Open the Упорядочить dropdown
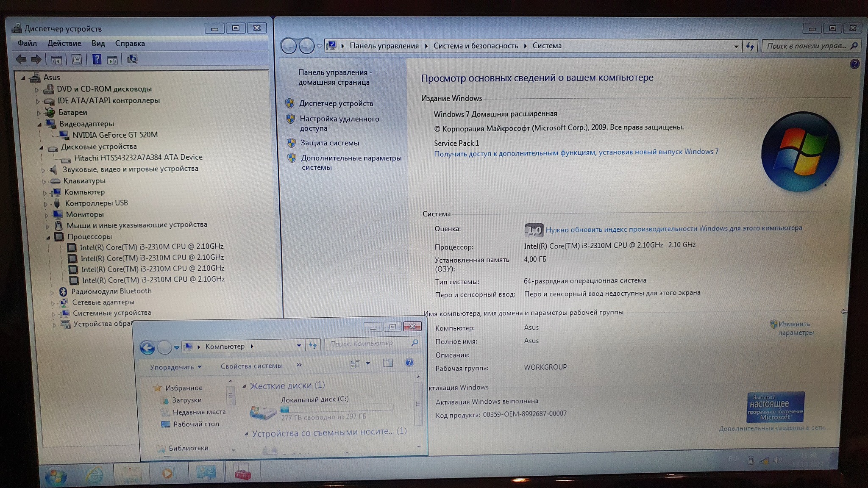Viewport: 868px width, 488px height. (175, 367)
